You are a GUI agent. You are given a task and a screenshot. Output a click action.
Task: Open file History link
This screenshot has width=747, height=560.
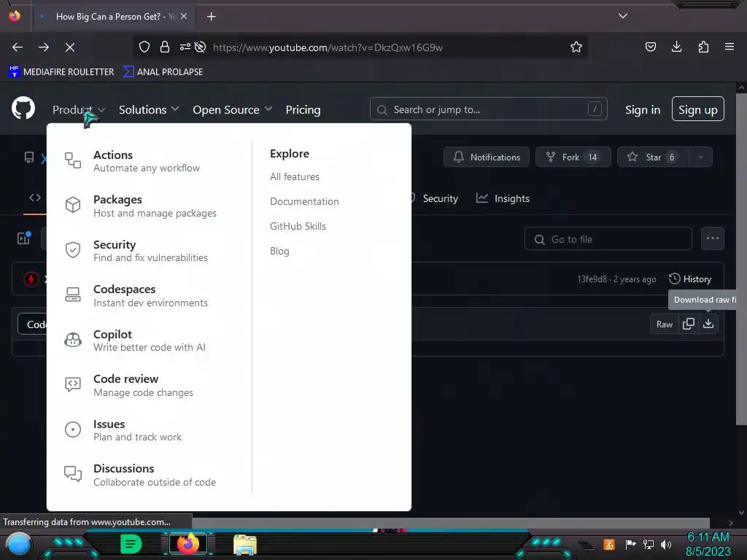[690, 279]
